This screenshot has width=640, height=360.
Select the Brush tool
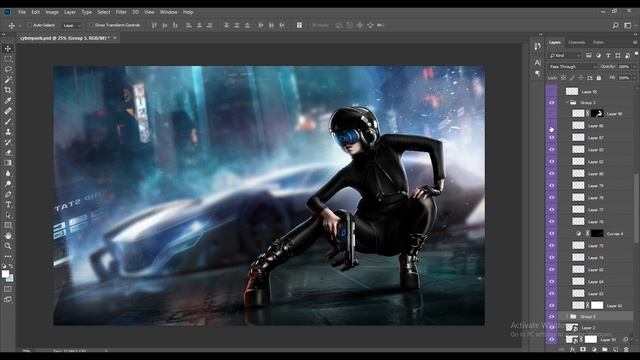8,121
